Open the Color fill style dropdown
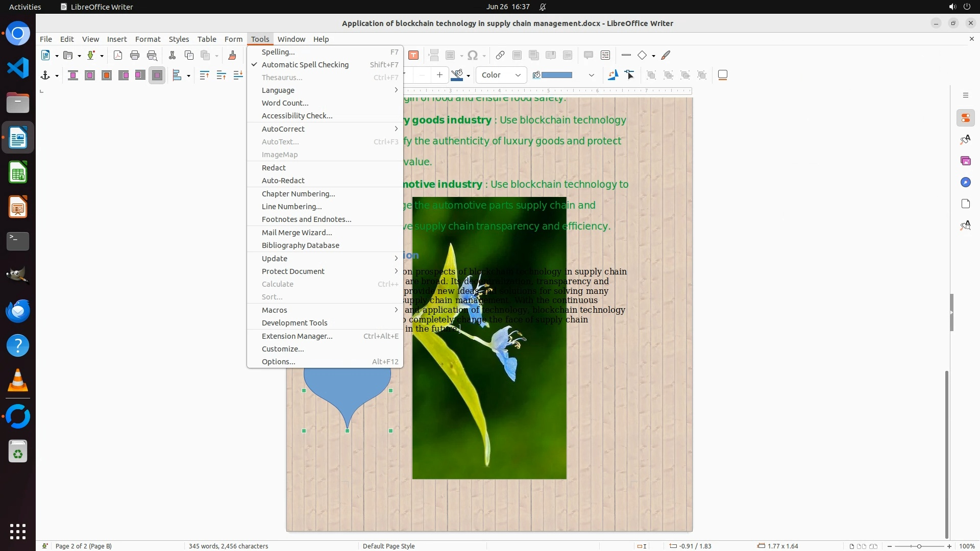 coord(501,75)
